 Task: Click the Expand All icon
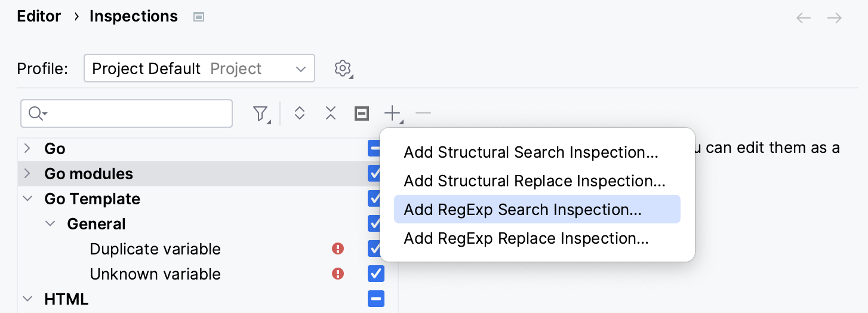(300, 113)
